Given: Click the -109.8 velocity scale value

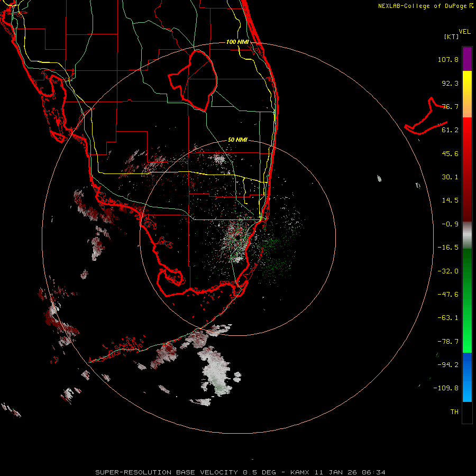Looking at the screenshot, I should [446, 388].
